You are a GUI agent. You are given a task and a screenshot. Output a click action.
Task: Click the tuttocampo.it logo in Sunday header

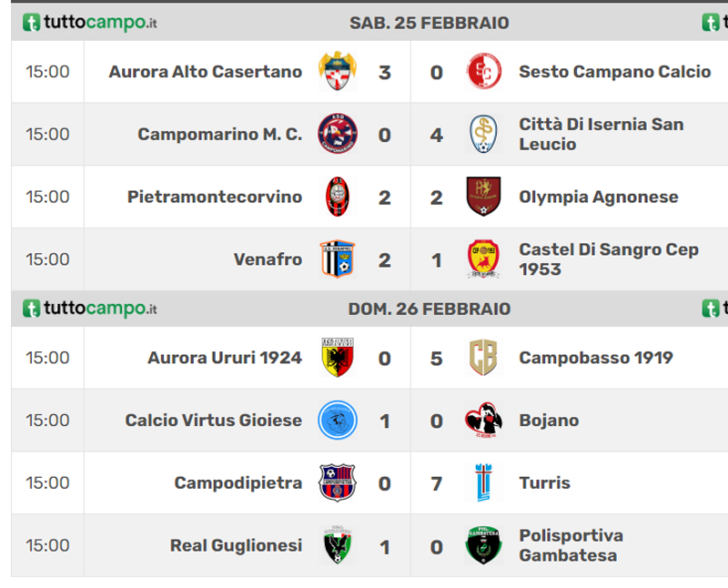tap(89, 309)
